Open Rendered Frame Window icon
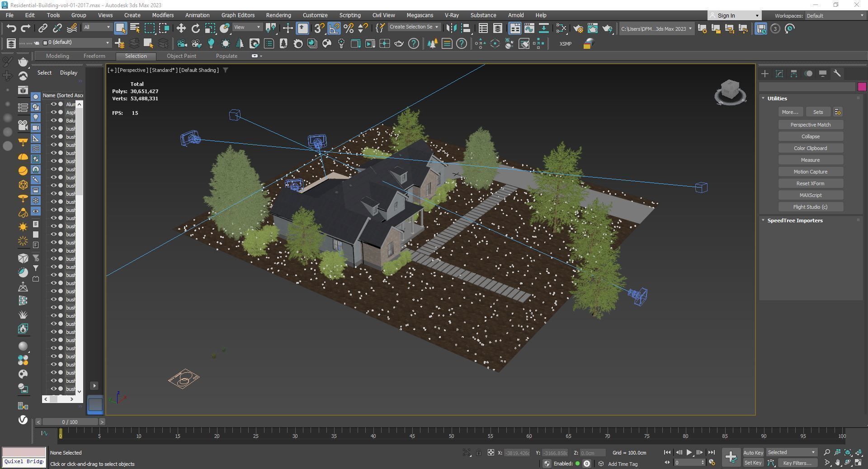Viewport: 868px width, 469px height. (x=593, y=28)
